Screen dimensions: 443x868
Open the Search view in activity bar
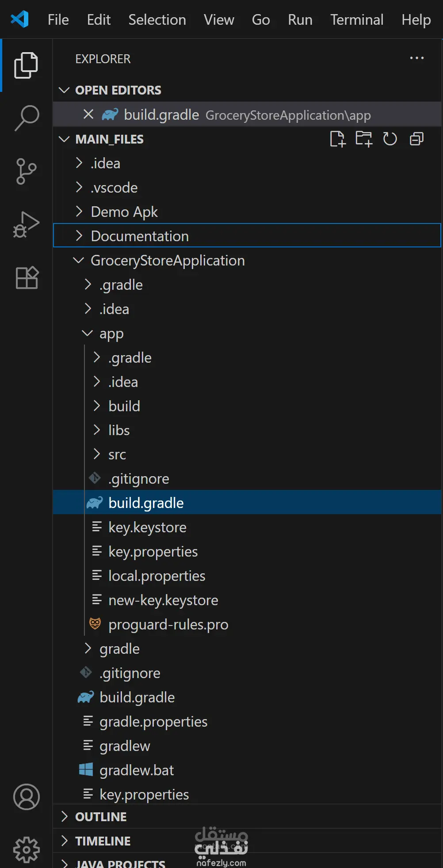click(x=27, y=118)
